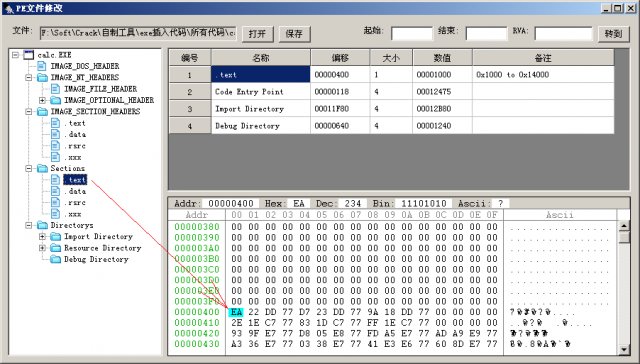Image resolution: width=640 pixels, height=364 pixels.
Task: Click the .data document icon under Sections
Action: point(55,191)
